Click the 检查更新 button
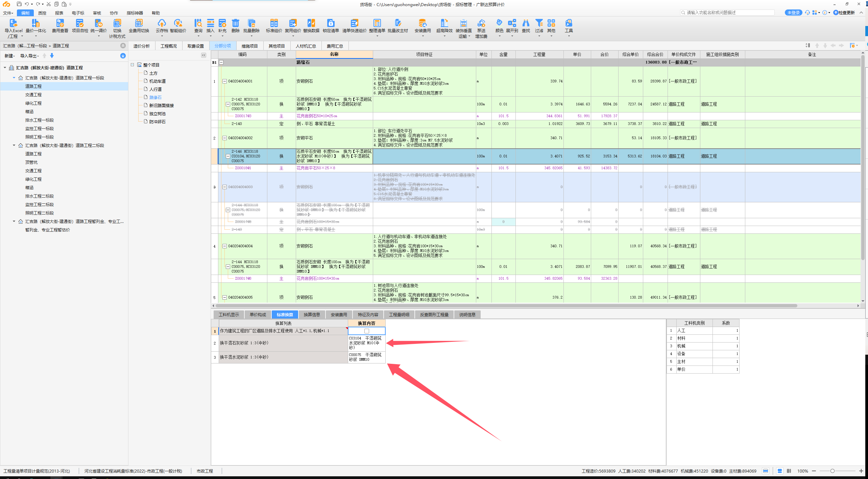Viewport: 868px width, 479px height. (x=844, y=12)
